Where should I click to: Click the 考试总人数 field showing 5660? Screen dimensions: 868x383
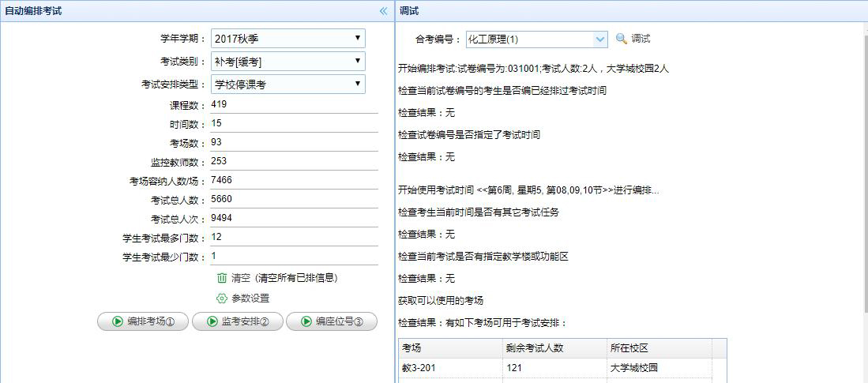292,199
